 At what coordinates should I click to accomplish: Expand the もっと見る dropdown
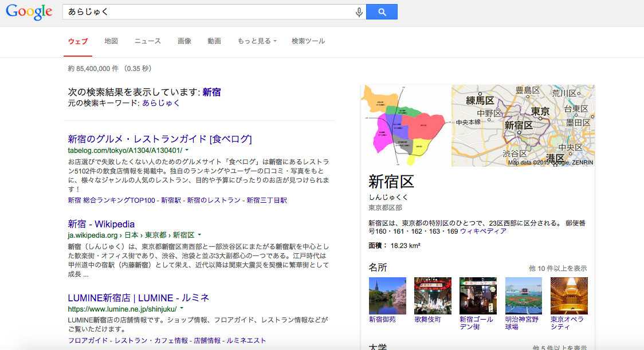coord(257,41)
